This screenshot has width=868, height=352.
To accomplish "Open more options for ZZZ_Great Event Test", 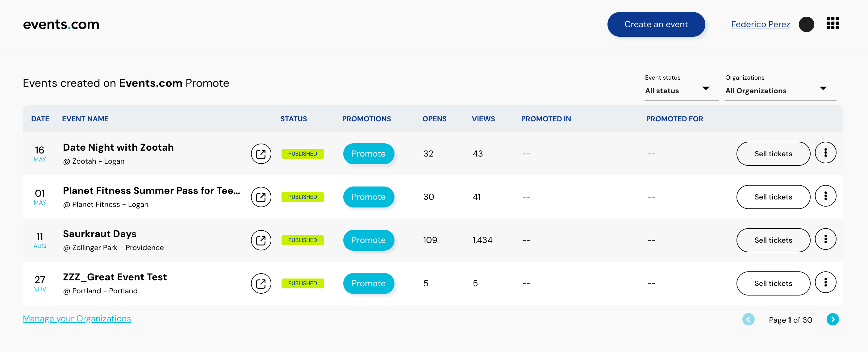I will coord(825,282).
